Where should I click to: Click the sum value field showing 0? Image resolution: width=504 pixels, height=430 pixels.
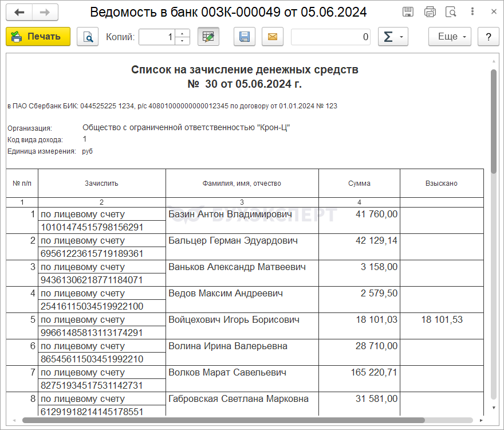pos(330,37)
